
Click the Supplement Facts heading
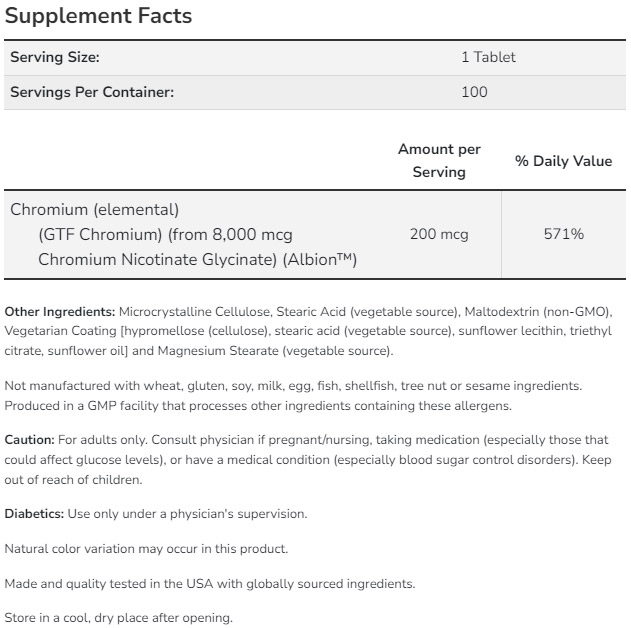coord(98,17)
